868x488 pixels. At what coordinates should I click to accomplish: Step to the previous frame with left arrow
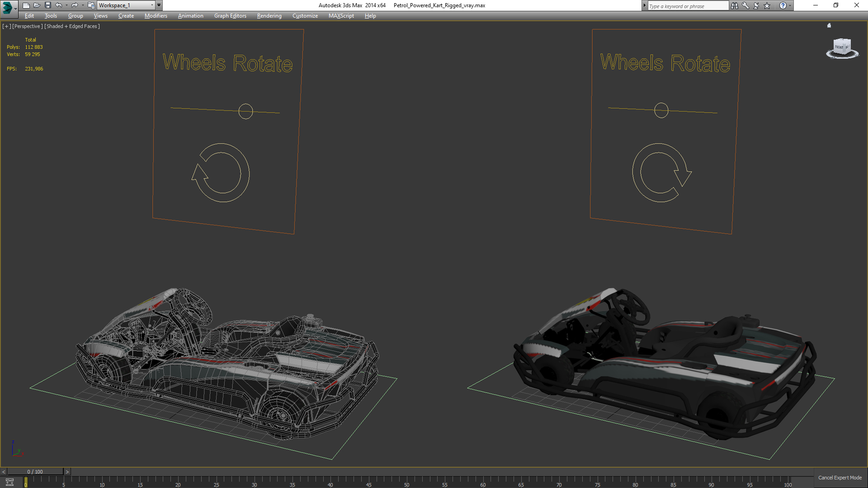click(x=4, y=472)
